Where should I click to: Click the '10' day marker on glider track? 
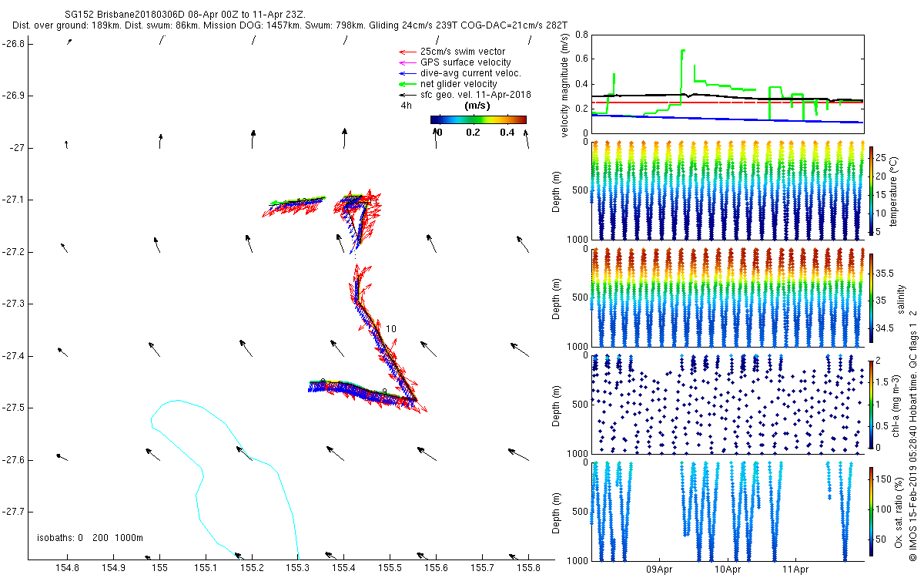click(391, 329)
